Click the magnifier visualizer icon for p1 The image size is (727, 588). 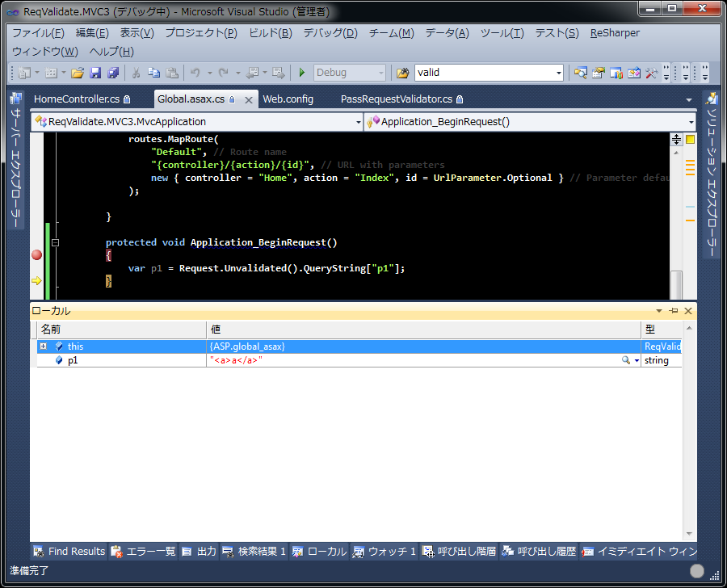(x=625, y=360)
